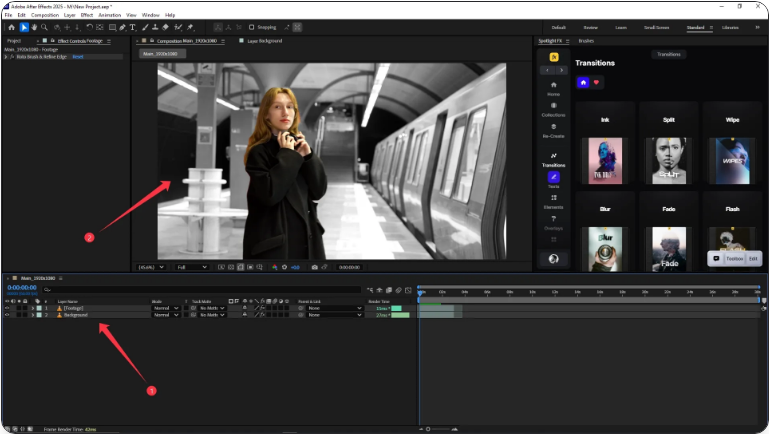Viewport: 769px width, 434px height.
Task: Open the resolution dropdown set to Full
Action: coord(192,267)
